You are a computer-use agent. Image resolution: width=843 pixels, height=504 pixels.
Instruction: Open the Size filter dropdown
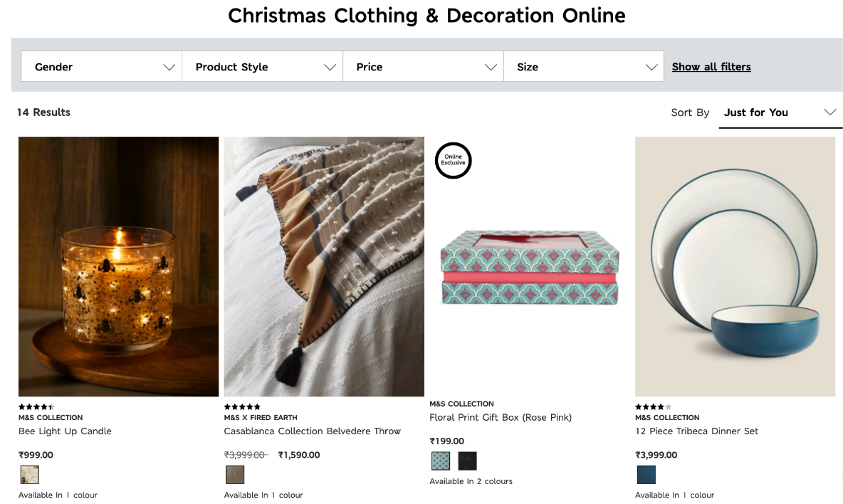pyautogui.click(x=584, y=67)
